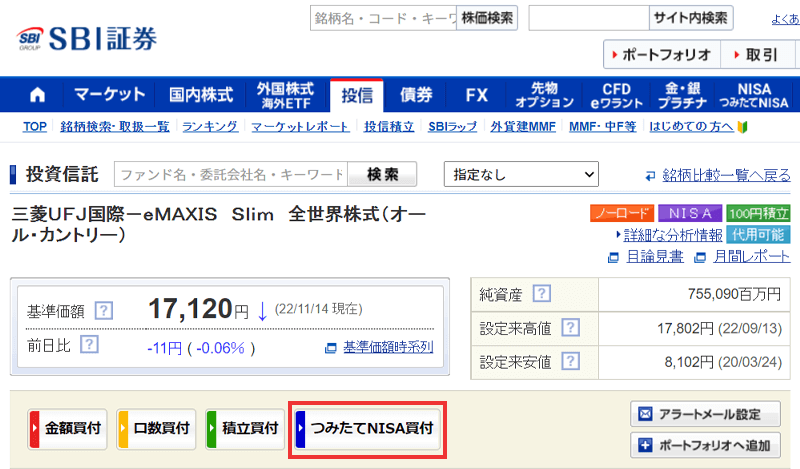Click the 代用可能 badge
The width and height of the screenshot is (800, 469).
pyautogui.click(x=758, y=235)
